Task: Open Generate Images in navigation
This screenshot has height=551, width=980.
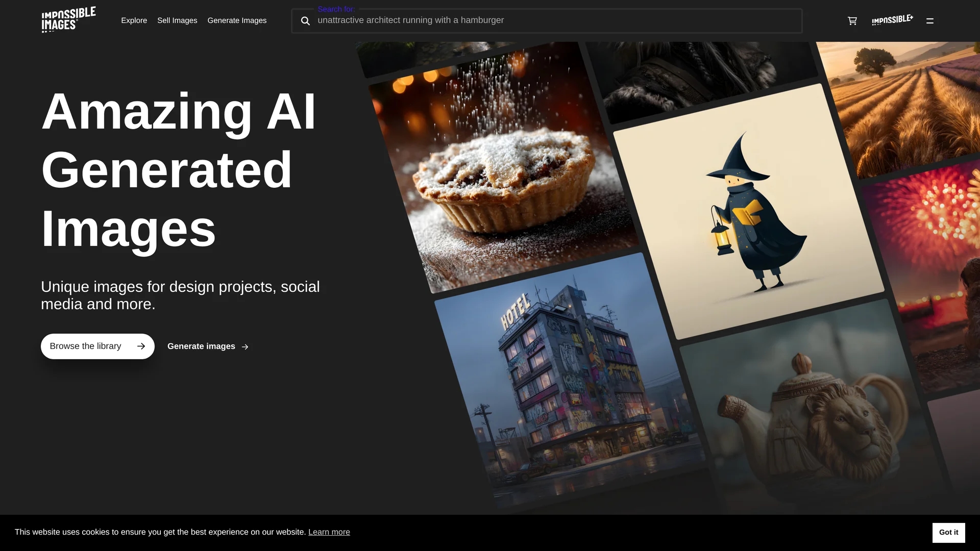Action: point(237,20)
